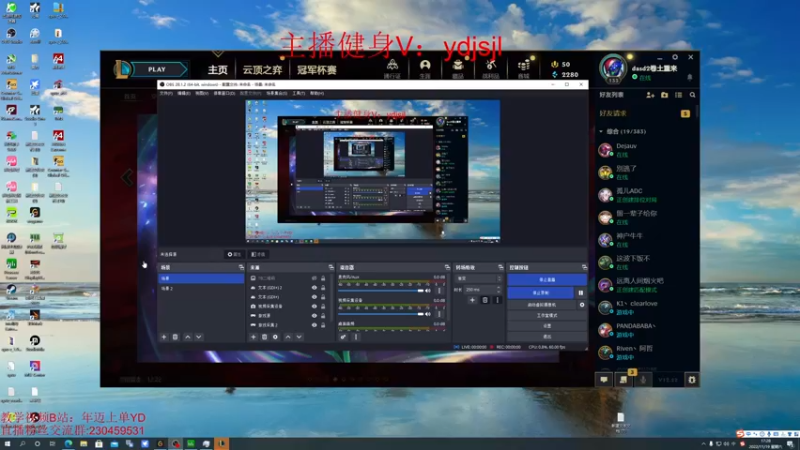
Task: Add a new source with the plus icon
Action: (253, 337)
